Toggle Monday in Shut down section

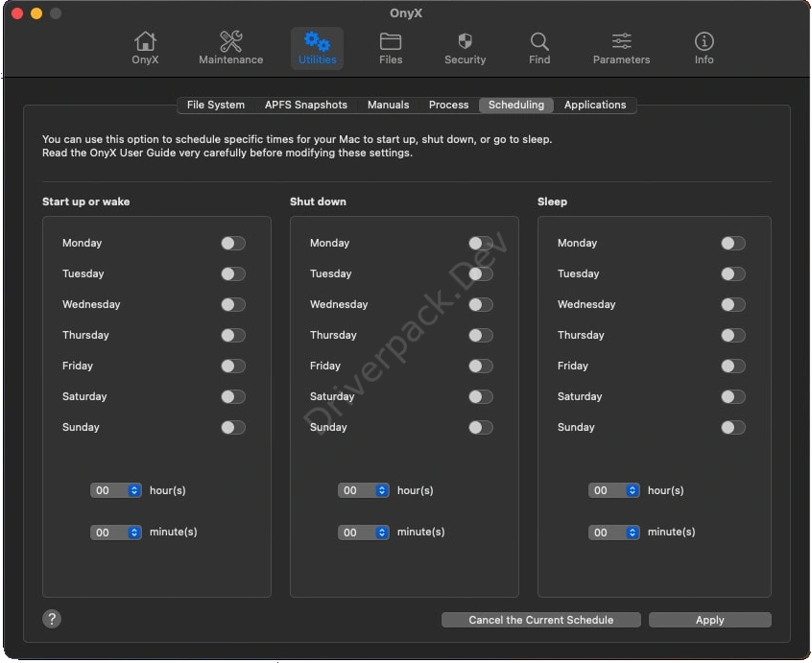pyautogui.click(x=481, y=244)
